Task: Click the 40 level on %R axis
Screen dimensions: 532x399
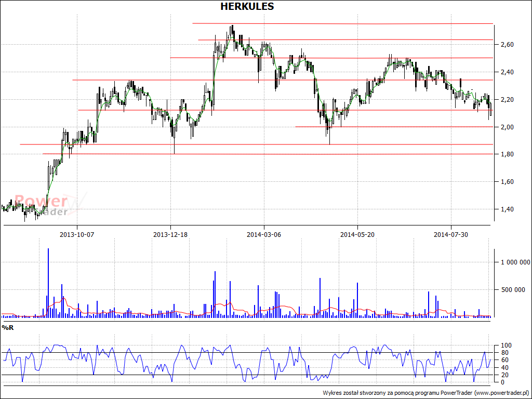Action: click(x=504, y=368)
